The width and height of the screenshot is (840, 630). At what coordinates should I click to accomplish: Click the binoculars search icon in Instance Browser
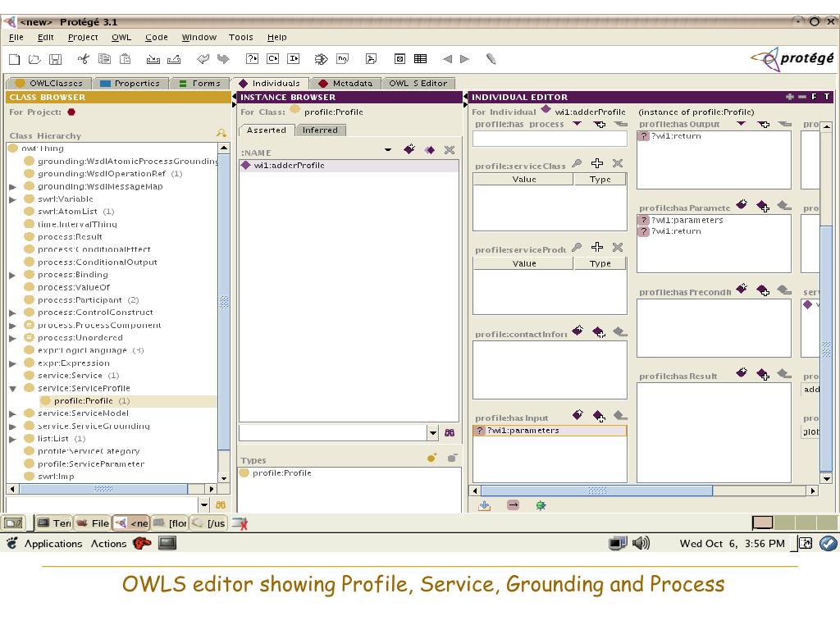[450, 432]
